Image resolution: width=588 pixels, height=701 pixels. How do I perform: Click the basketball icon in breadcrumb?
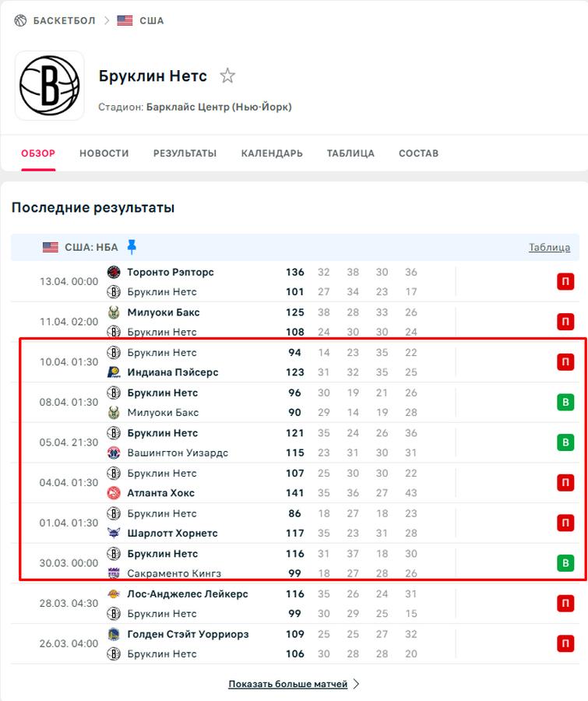(20, 20)
